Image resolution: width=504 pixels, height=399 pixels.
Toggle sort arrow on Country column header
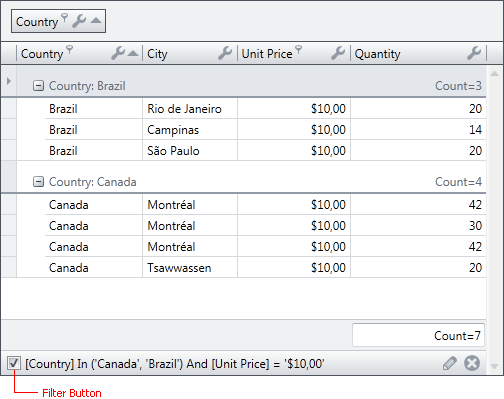[x=133, y=53]
